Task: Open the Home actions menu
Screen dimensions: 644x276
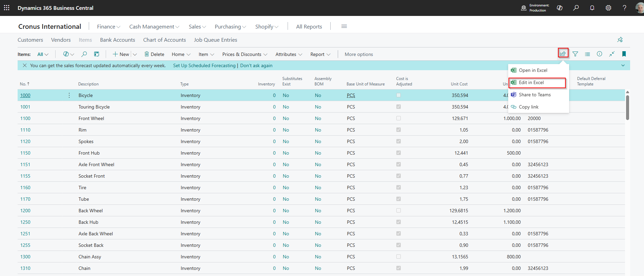Action: (181, 54)
